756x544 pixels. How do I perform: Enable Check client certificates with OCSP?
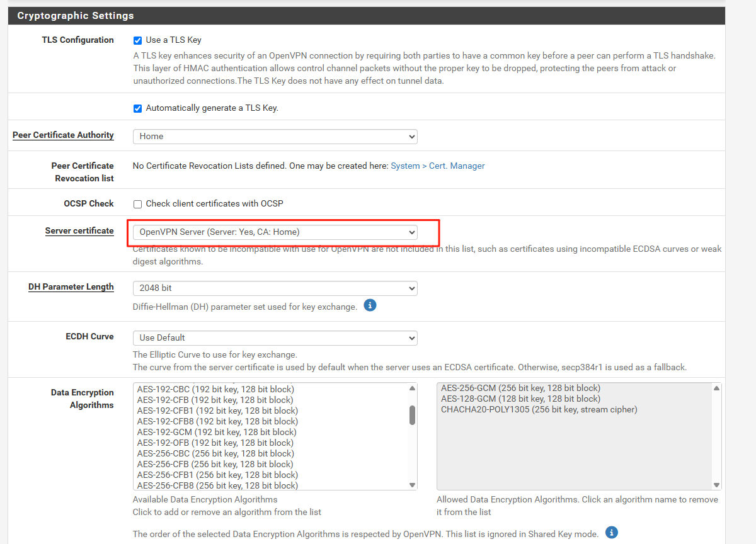pyautogui.click(x=137, y=204)
